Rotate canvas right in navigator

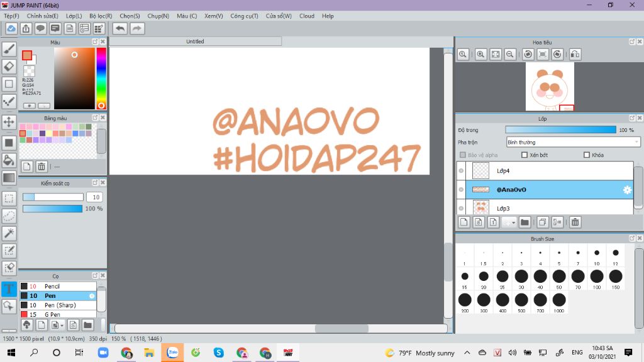tap(557, 54)
